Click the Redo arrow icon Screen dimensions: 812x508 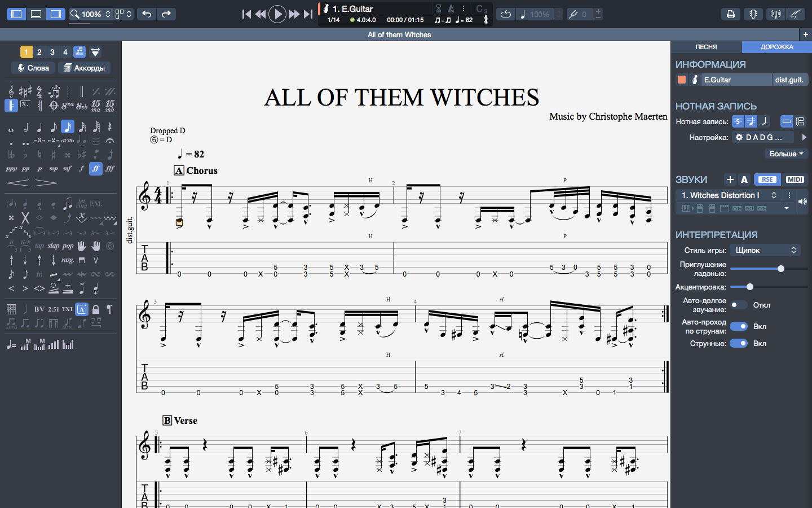[x=166, y=14]
